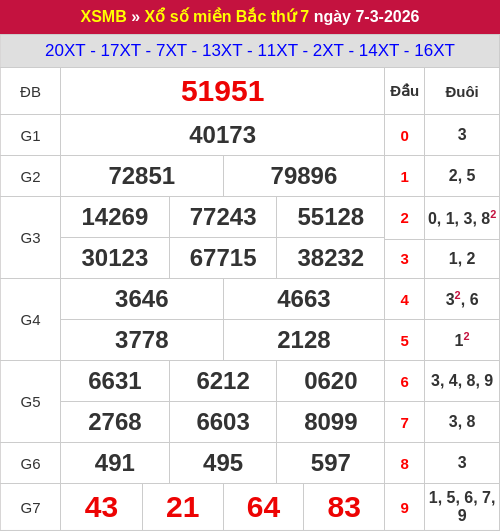This screenshot has height=531, width=500.
Task: Click the red Đầu digit 2
Action: tap(404, 218)
